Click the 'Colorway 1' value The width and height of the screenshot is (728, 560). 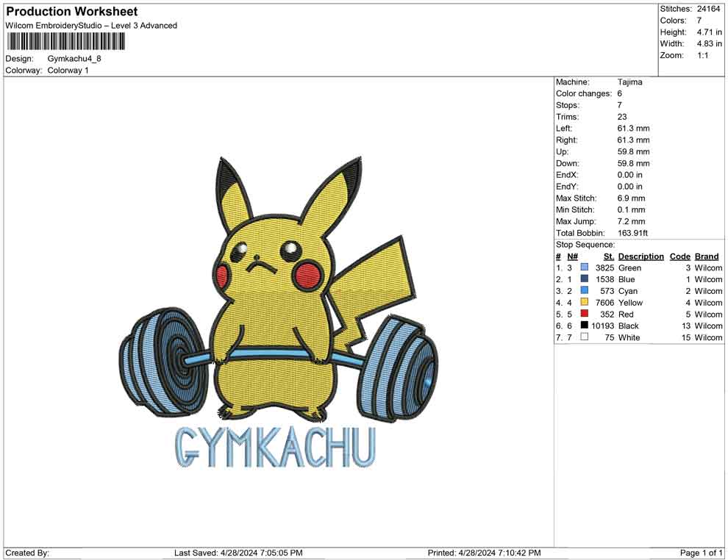click(x=68, y=71)
